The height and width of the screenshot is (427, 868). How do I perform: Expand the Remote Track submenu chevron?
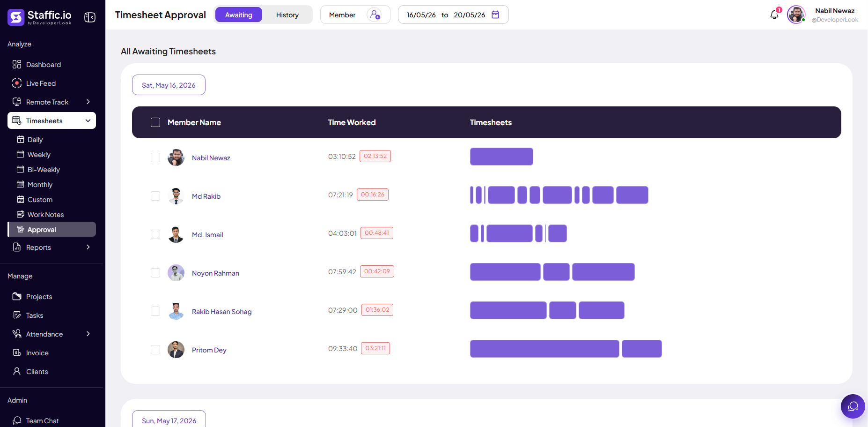pyautogui.click(x=88, y=102)
